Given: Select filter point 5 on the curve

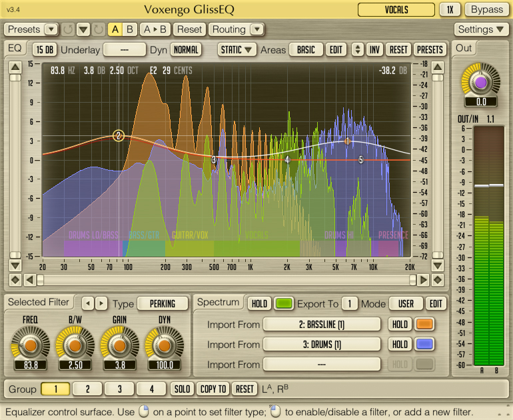Looking at the screenshot, I should (x=361, y=160).
